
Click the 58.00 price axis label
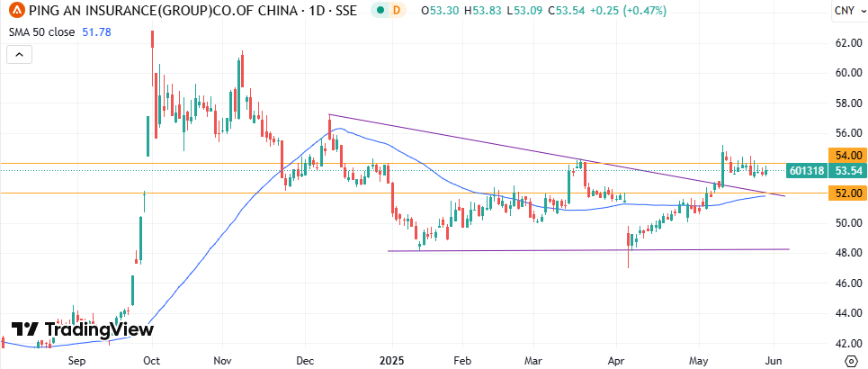pyautogui.click(x=848, y=103)
